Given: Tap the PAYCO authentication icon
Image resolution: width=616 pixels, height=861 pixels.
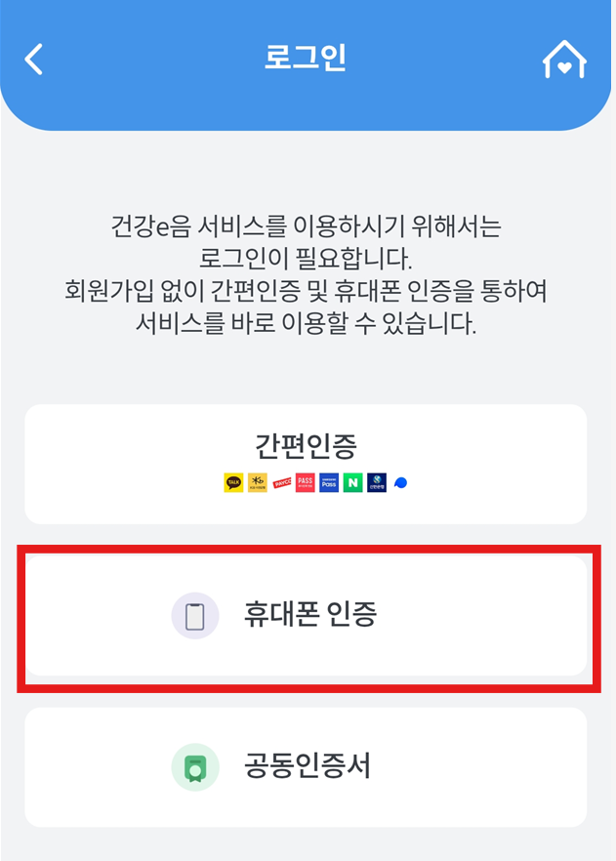Looking at the screenshot, I should (x=281, y=481).
